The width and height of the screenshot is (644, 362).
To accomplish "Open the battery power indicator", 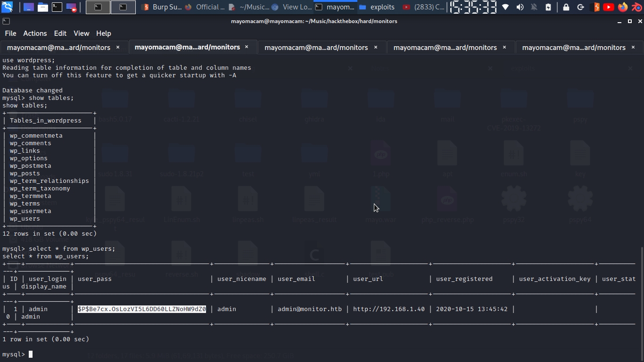I will tap(548, 7).
